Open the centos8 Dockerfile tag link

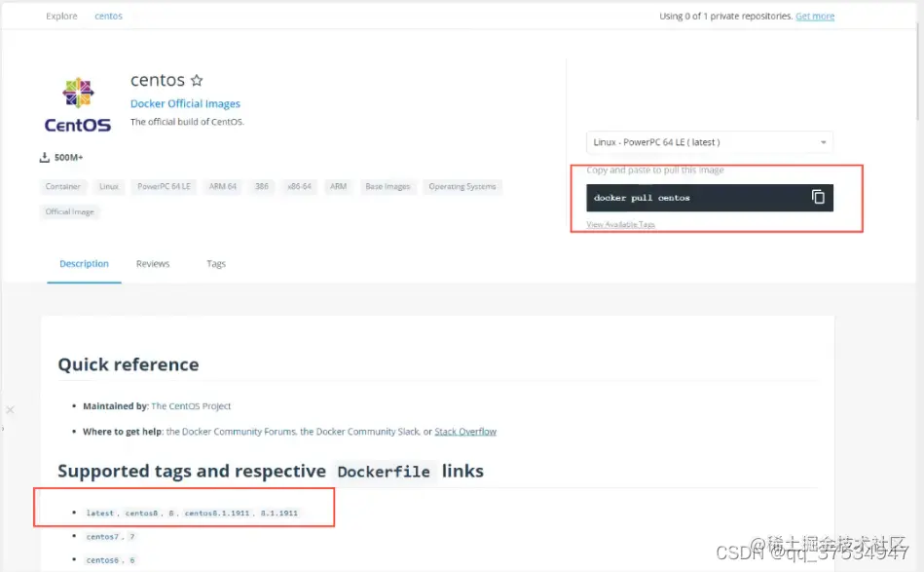(141, 513)
